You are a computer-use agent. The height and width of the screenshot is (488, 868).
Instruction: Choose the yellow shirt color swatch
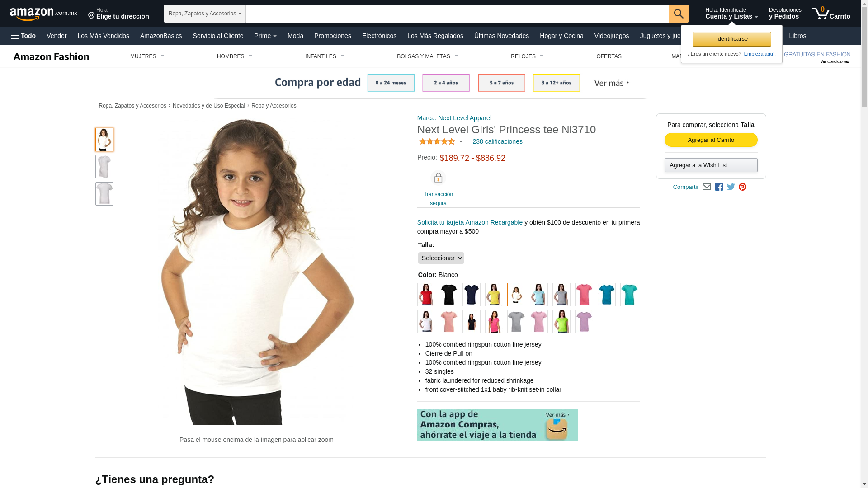494,295
